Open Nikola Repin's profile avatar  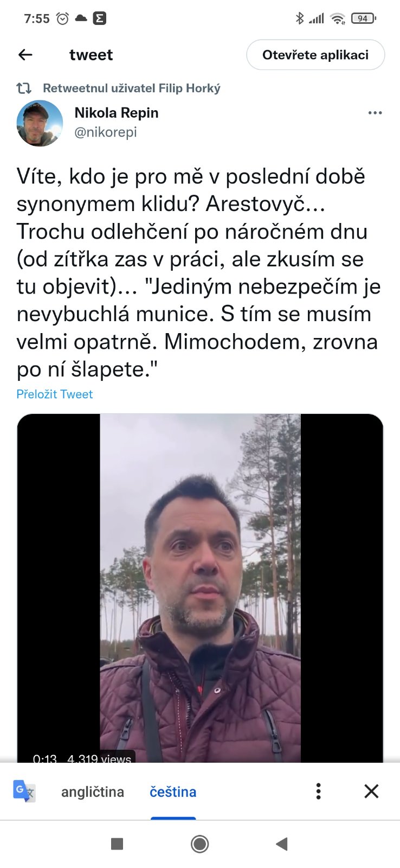40,123
